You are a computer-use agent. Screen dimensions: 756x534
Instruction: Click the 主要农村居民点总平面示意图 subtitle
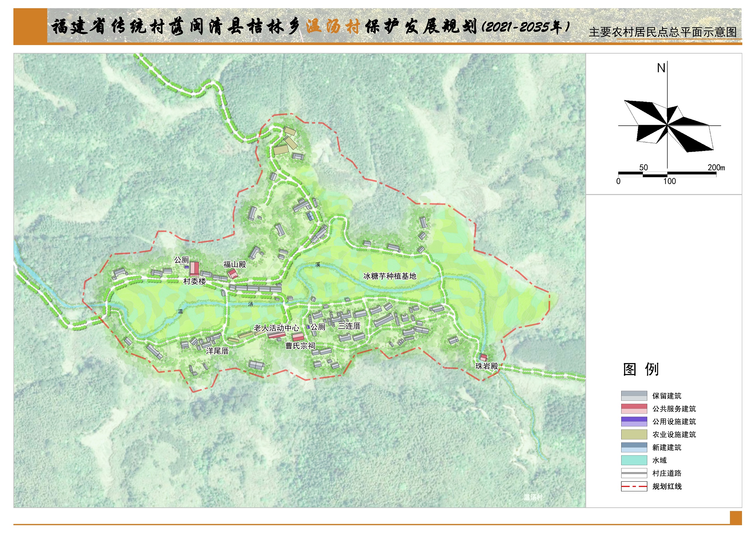point(662,32)
